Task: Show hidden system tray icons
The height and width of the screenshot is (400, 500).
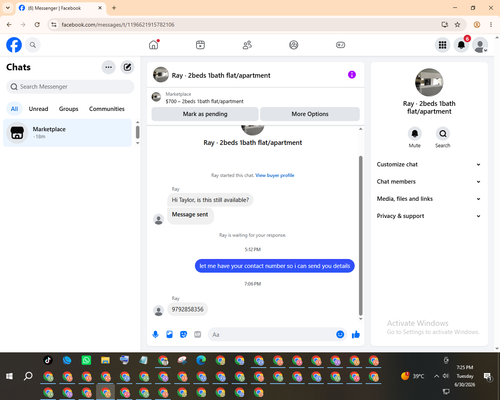Action: point(436,376)
